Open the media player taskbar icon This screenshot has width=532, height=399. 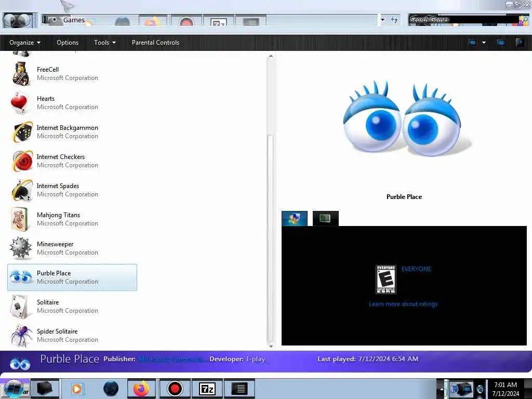click(77, 389)
